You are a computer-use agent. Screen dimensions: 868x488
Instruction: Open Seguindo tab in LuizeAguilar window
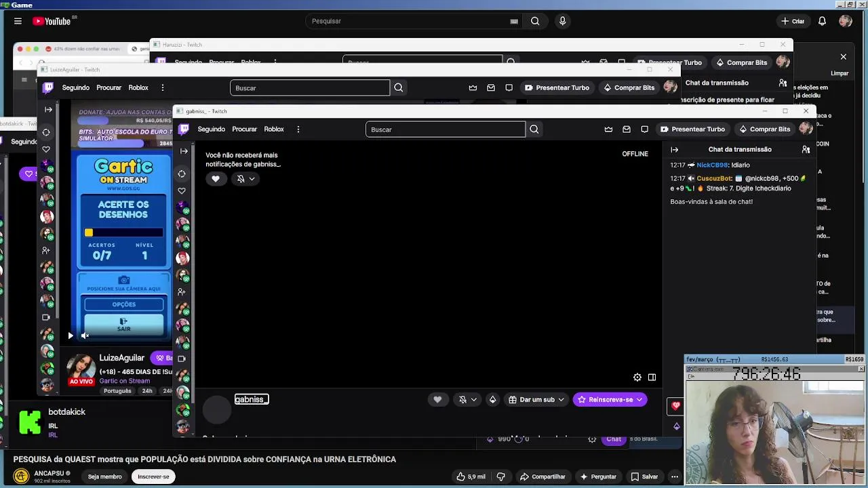point(75,87)
